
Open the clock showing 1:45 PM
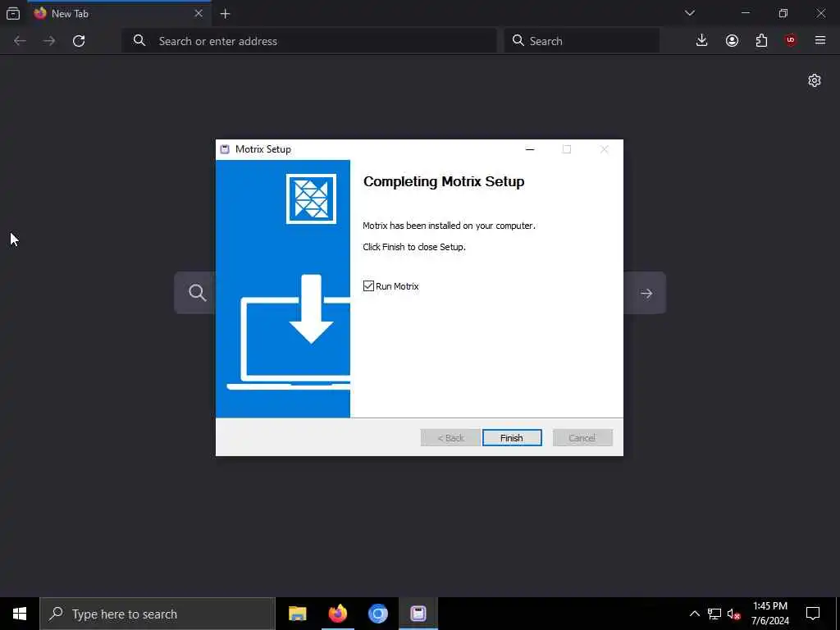(x=769, y=614)
